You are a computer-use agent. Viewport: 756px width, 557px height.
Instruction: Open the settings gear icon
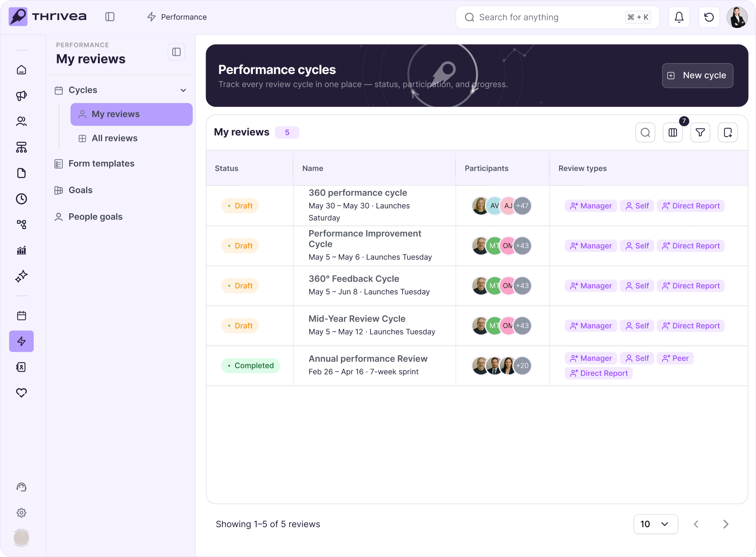point(22,513)
